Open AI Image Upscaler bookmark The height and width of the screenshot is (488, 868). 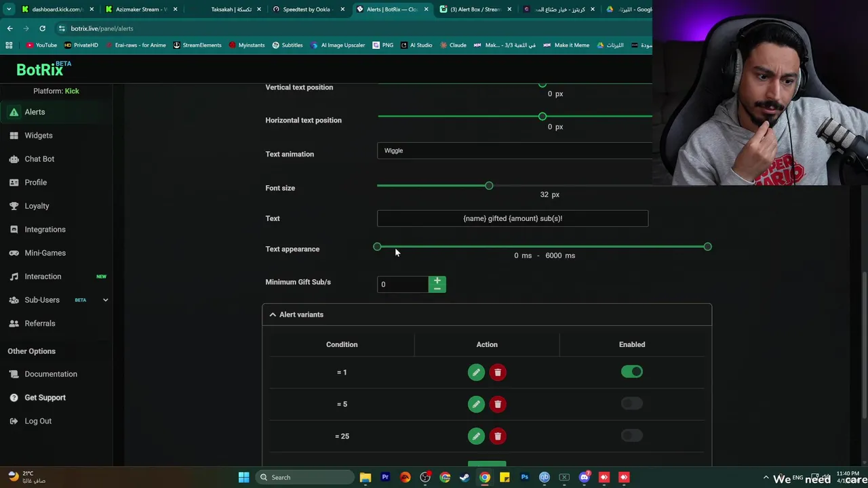(x=338, y=45)
